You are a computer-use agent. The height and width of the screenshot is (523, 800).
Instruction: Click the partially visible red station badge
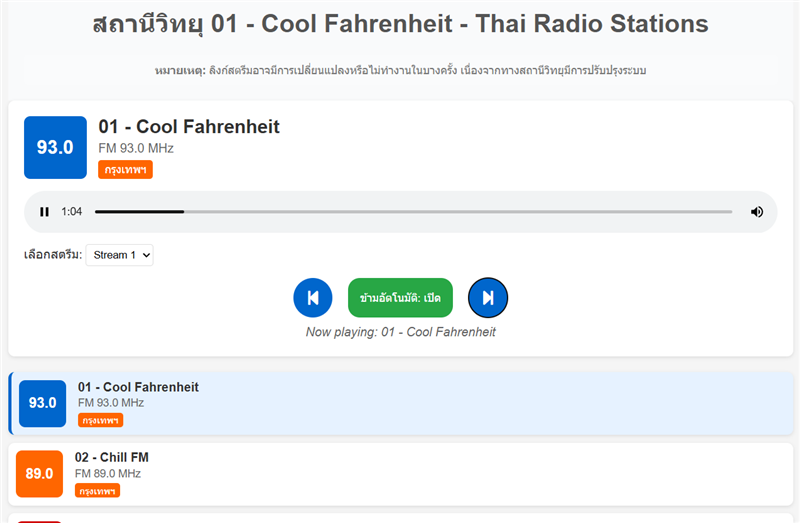pyautogui.click(x=39, y=521)
